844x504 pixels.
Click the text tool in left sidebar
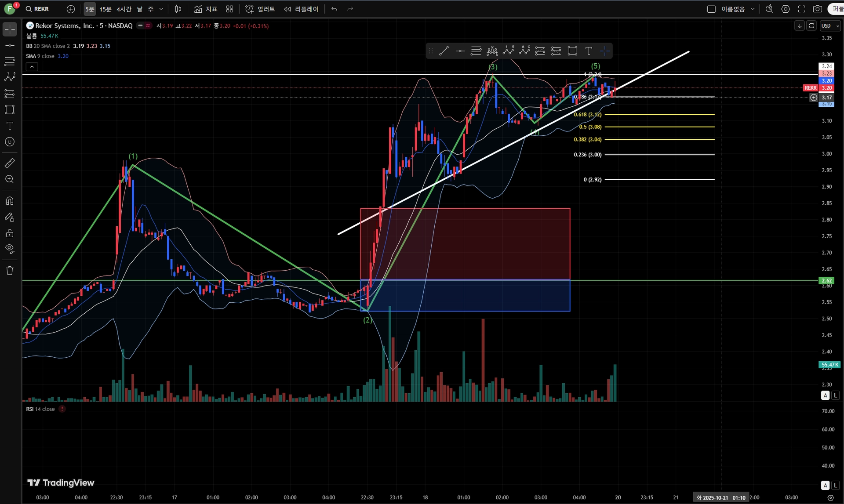(x=10, y=126)
